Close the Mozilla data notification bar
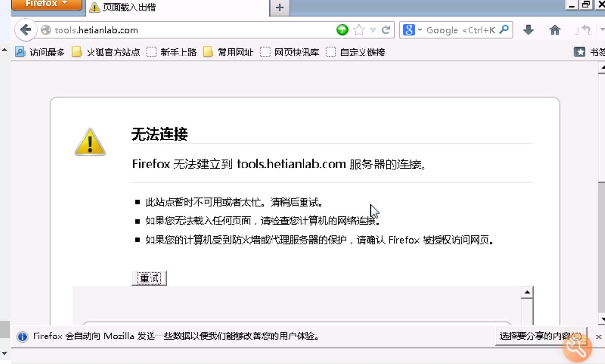The image size is (605, 364). pyautogui.click(x=598, y=337)
